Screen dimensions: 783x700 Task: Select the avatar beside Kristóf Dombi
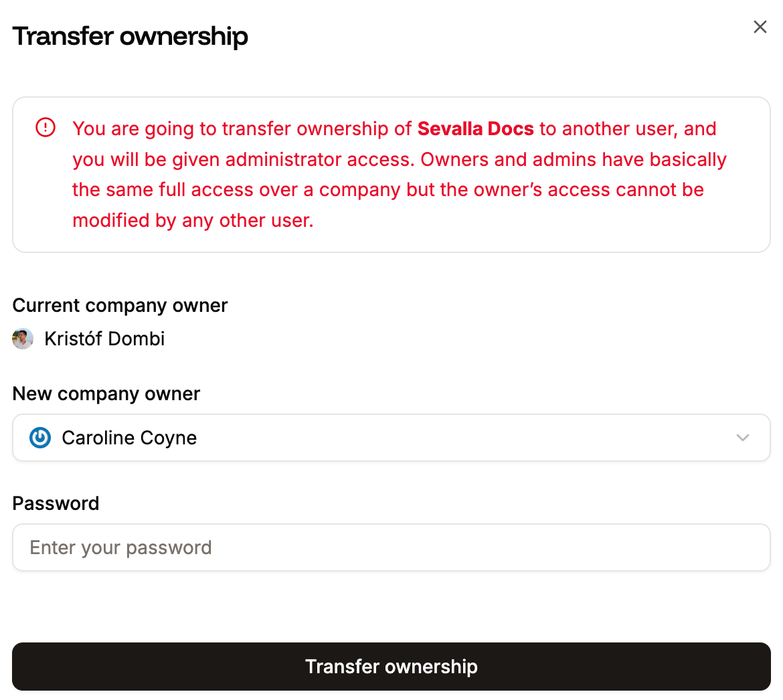[x=23, y=339]
